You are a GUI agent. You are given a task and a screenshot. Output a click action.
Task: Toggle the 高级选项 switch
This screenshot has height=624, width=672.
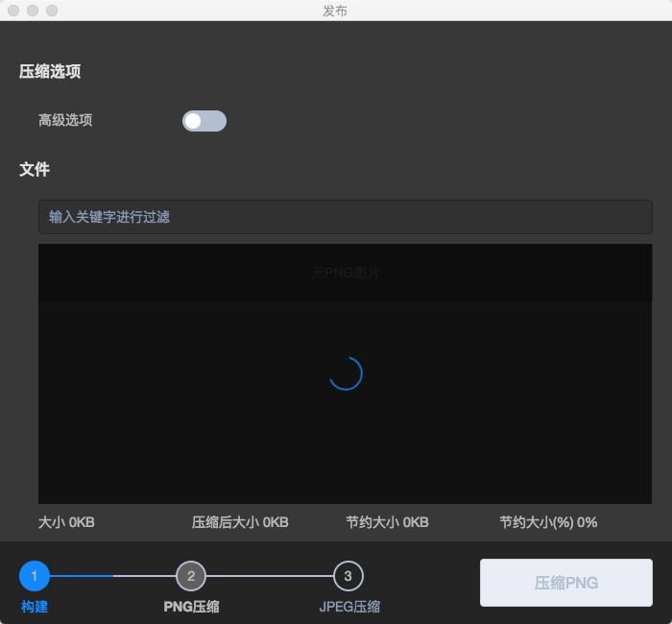pyautogui.click(x=204, y=121)
